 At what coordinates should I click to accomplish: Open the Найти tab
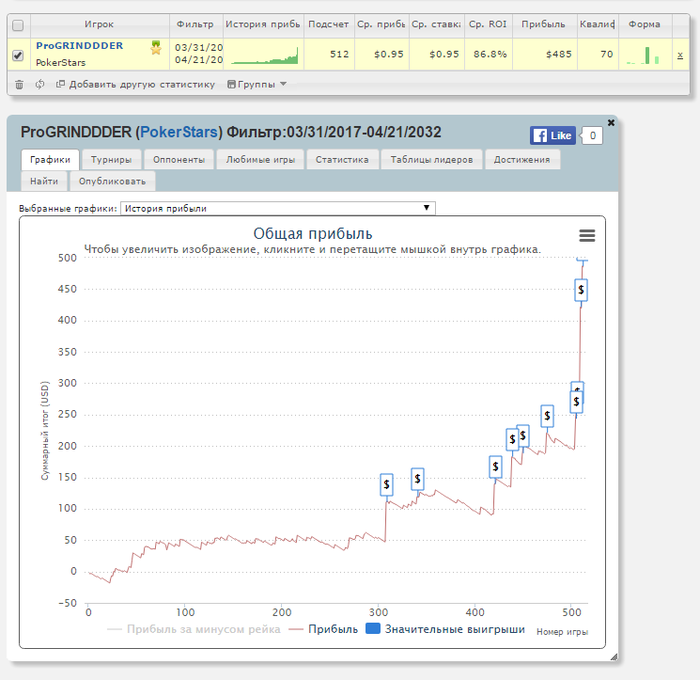[44, 181]
